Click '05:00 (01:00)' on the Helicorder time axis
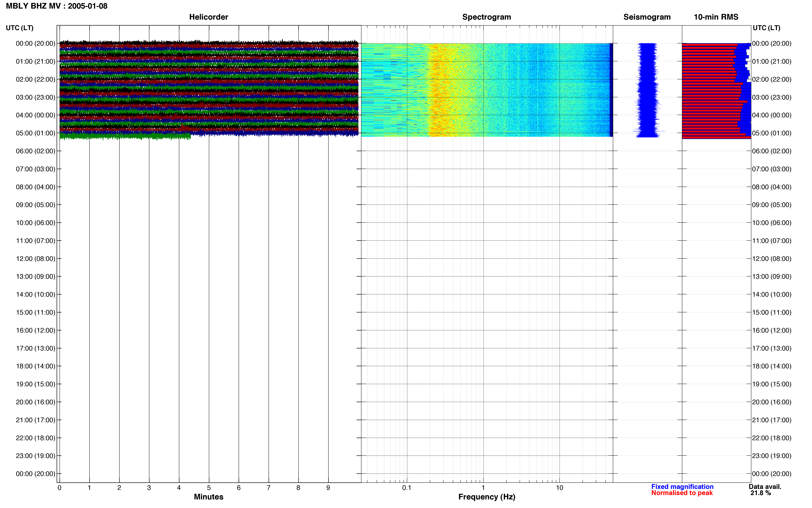Viewport: 812px width, 508px height. tap(36, 133)
